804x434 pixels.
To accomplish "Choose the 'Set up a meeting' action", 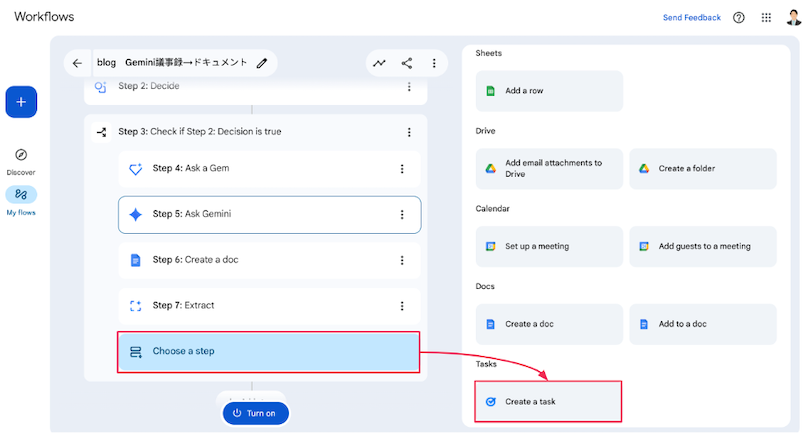I will pos(549,246).
